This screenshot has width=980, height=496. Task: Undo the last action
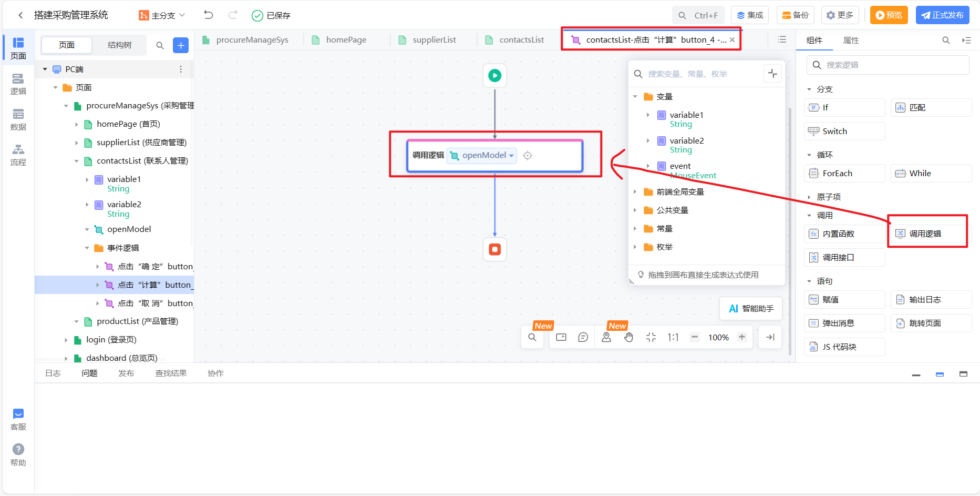point(209,15)
